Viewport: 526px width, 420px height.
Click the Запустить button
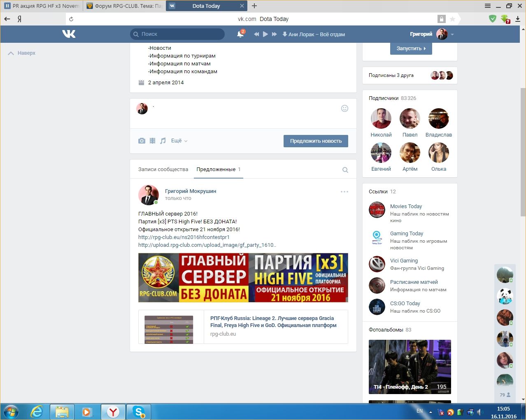coord(411,49)
